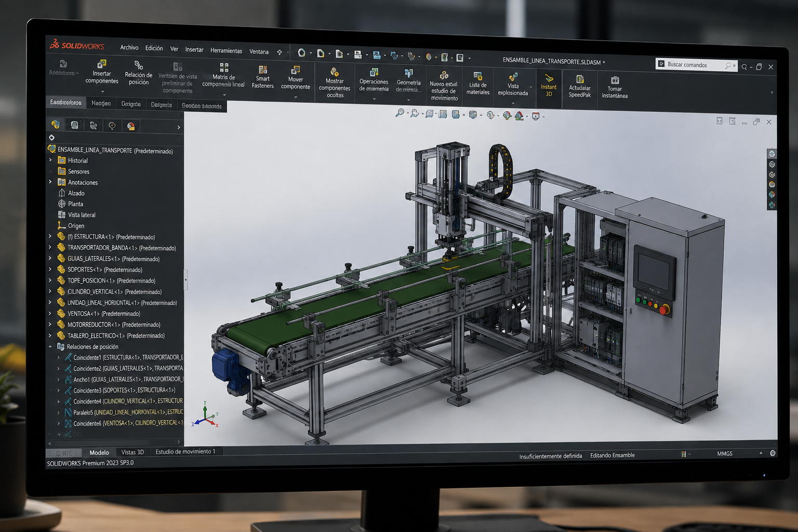Open the Archivo menu
The image size is (798, 532).
point(129,47)
